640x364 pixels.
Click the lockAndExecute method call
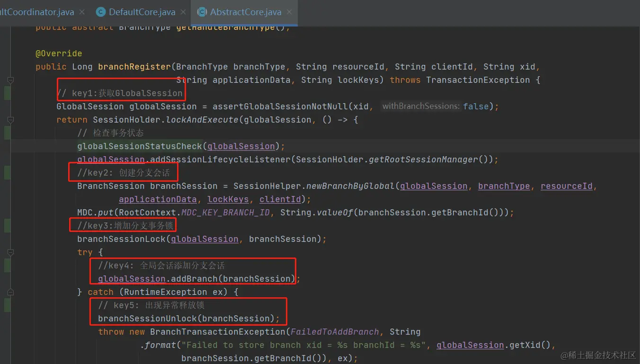(x=202, y=120)
